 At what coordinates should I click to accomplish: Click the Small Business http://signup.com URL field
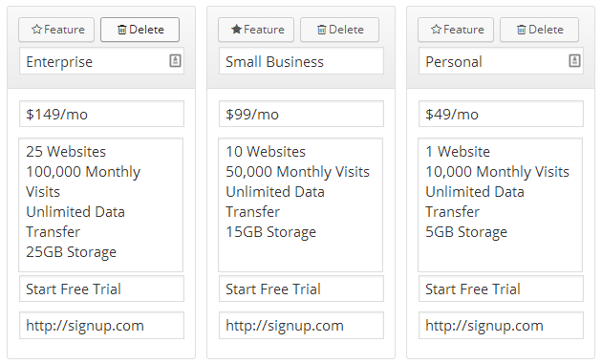click(301, 326)
